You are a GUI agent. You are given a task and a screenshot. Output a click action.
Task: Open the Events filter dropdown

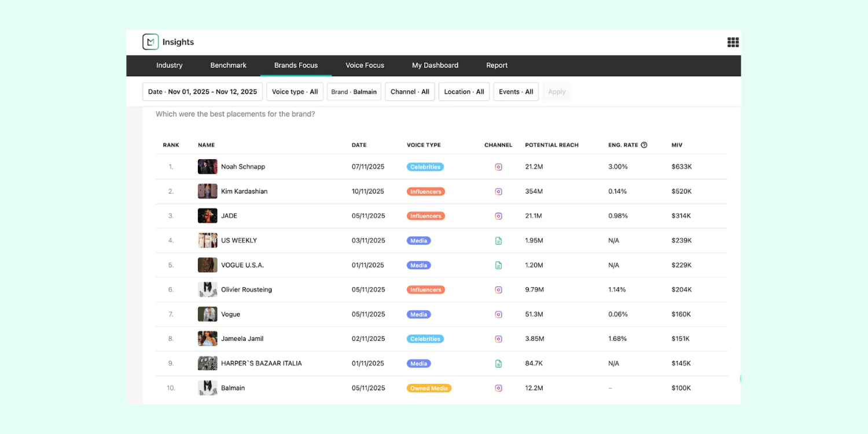pos(516,92)
